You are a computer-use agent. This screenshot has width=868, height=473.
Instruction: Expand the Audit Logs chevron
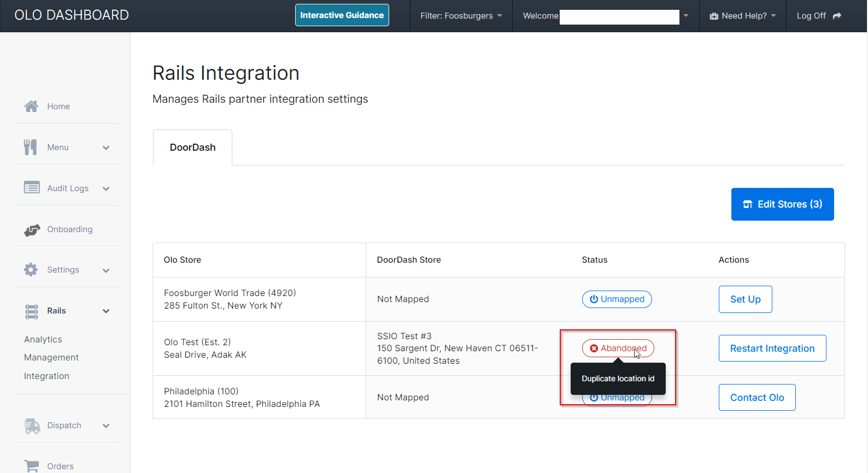(106, 188)
